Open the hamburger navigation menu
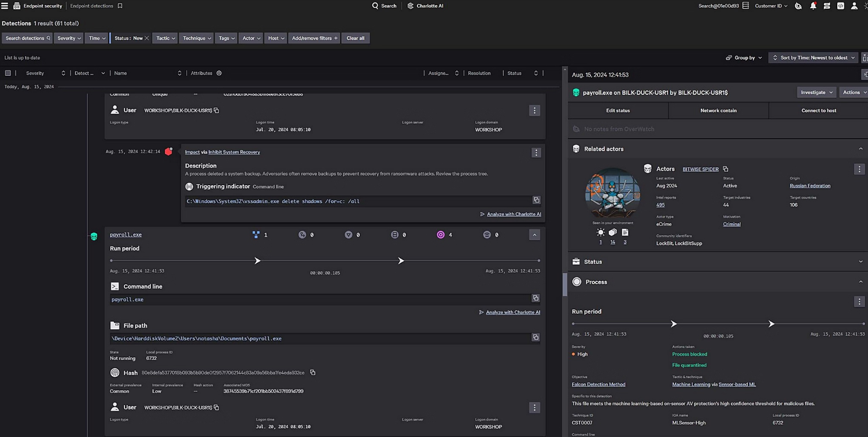868x437 pixels. click(5, 6)
